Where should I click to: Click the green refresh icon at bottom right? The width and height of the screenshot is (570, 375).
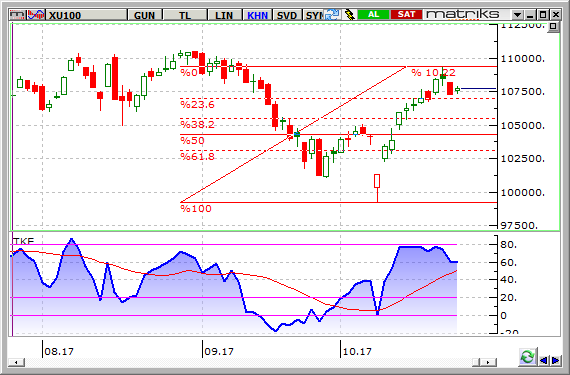pyautogui.click(x=527, y=357)
